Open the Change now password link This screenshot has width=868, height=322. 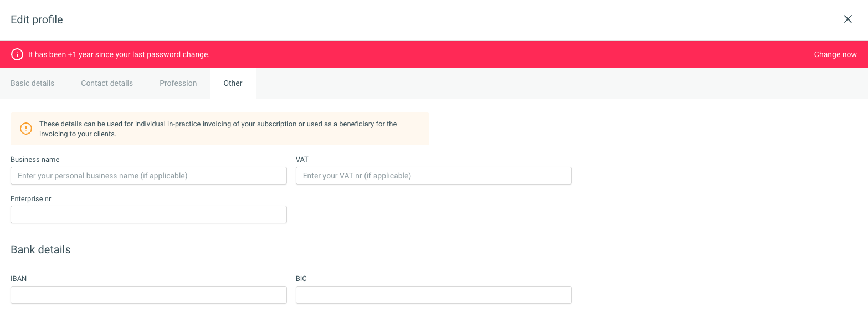pyautogui.click(x=835, y=54)
